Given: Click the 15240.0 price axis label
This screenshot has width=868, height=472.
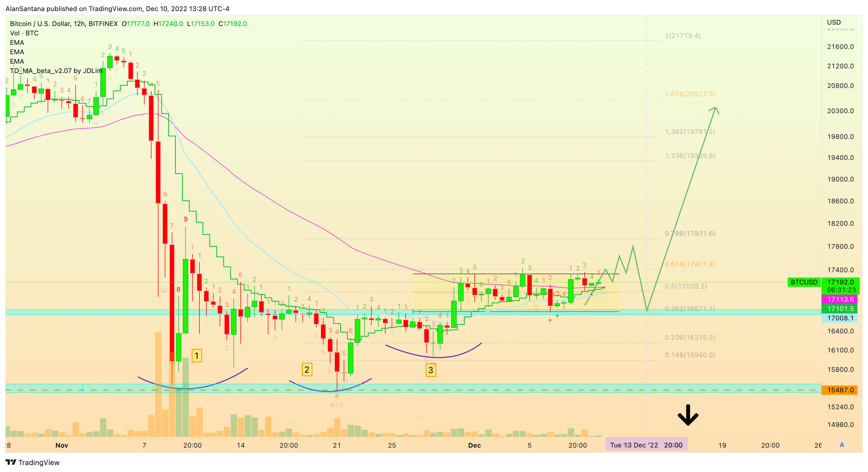Looking at the screenshot, I should pos(840,407).
